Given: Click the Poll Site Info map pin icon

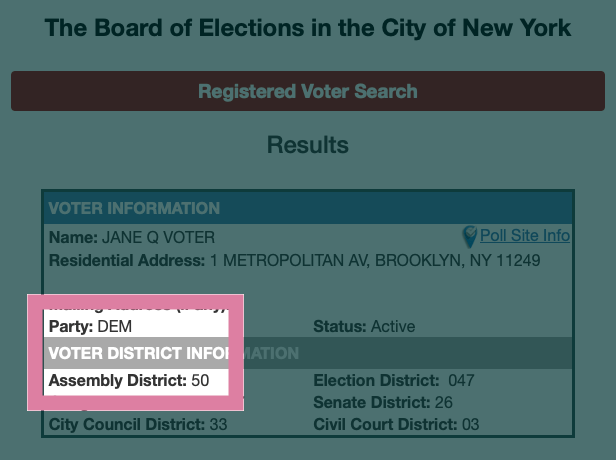Looking at the screenshot, I should click(470, 236).
